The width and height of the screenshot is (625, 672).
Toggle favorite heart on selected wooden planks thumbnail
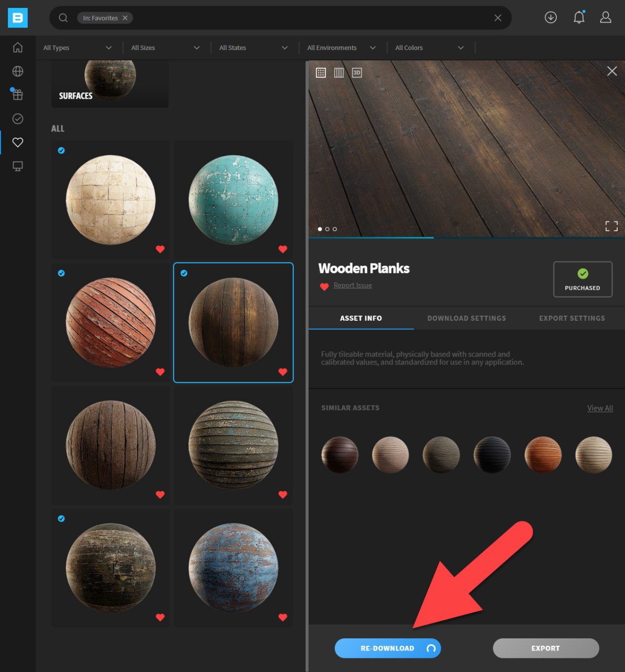tap(283, 372)
